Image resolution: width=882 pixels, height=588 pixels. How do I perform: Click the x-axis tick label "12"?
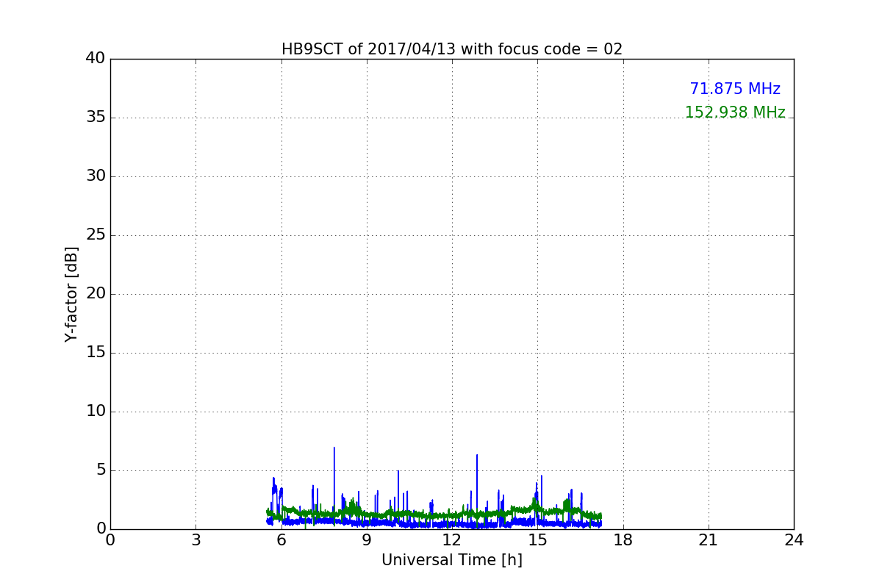pyautogui.click(x=452, y=540)
